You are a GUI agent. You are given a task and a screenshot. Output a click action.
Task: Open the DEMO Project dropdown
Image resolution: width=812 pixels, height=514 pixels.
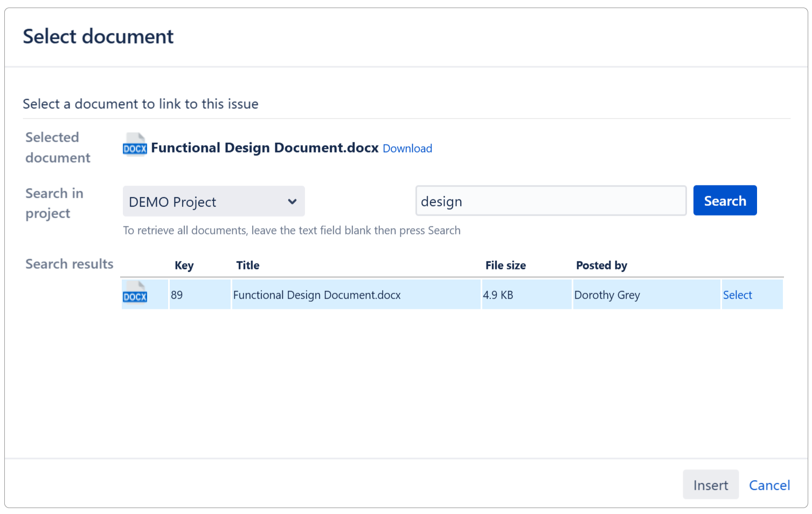213,201
